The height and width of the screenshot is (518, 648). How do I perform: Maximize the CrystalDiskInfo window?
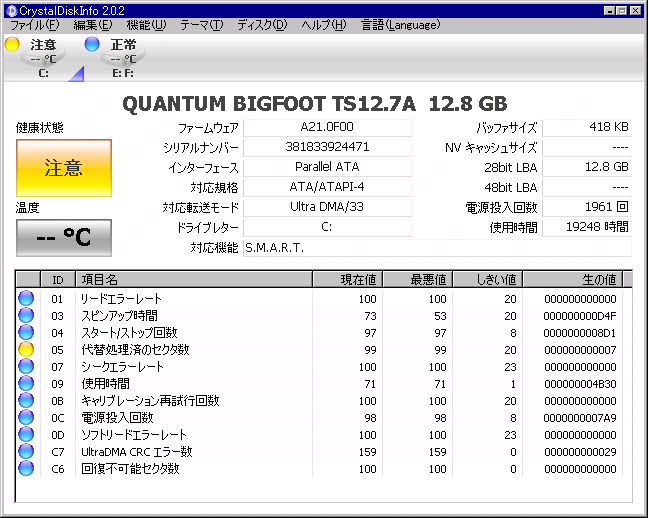[x=622, y=11]
